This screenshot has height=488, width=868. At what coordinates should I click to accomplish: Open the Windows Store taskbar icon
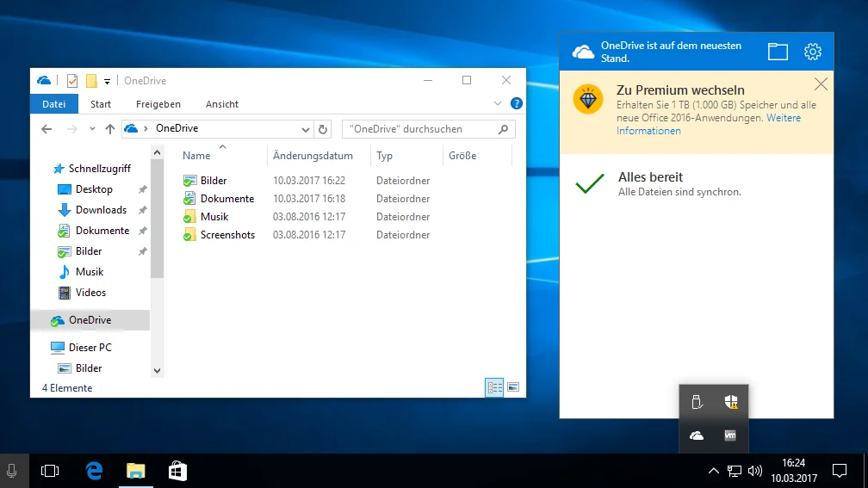[177, 471]
